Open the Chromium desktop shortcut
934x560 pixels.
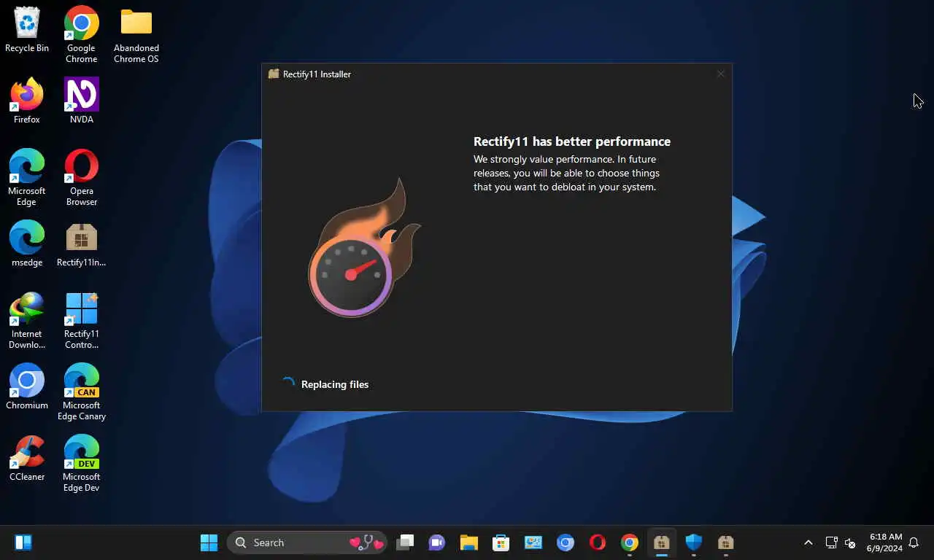27,386
